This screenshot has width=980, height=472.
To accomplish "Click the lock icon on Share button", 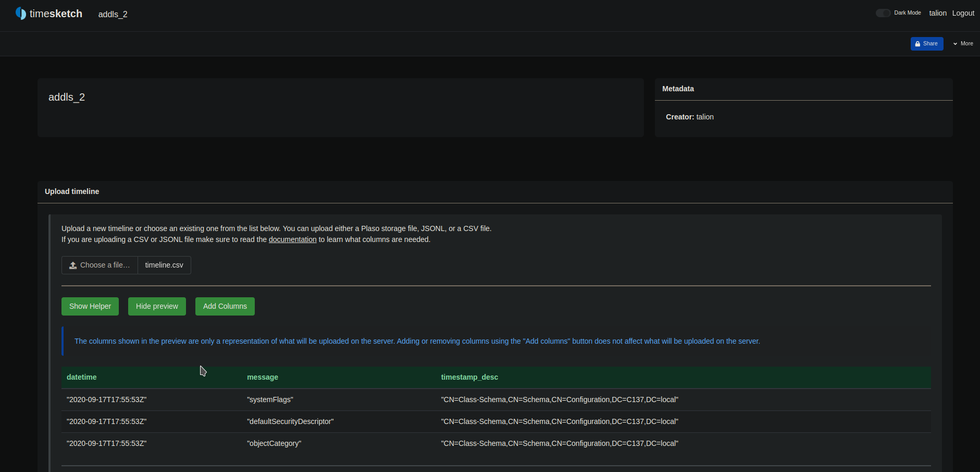I will [x=917, y=44].
